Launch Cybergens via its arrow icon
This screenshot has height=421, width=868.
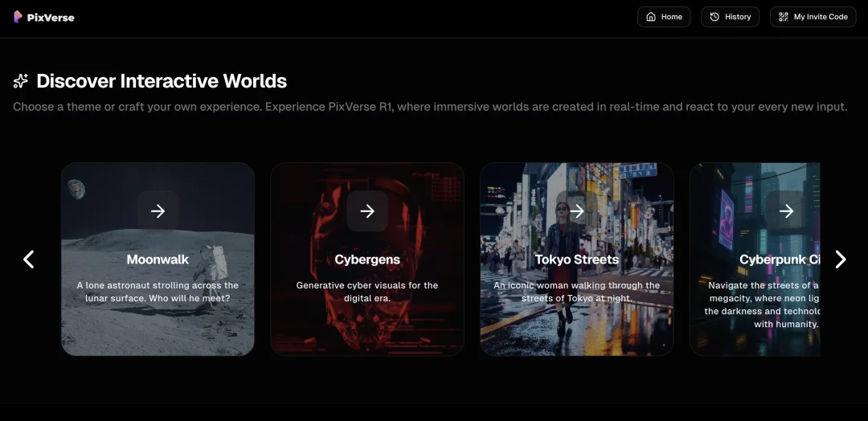point(367,211)
